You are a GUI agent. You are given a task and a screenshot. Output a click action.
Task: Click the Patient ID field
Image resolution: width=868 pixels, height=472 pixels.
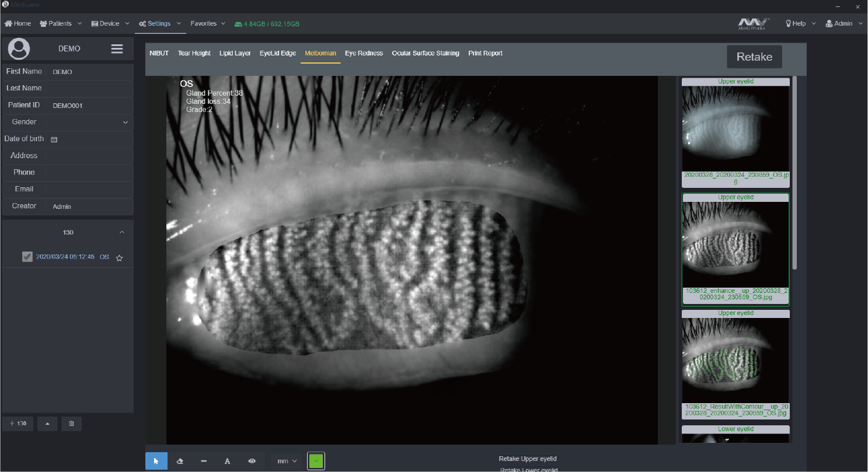coord(90,106)
